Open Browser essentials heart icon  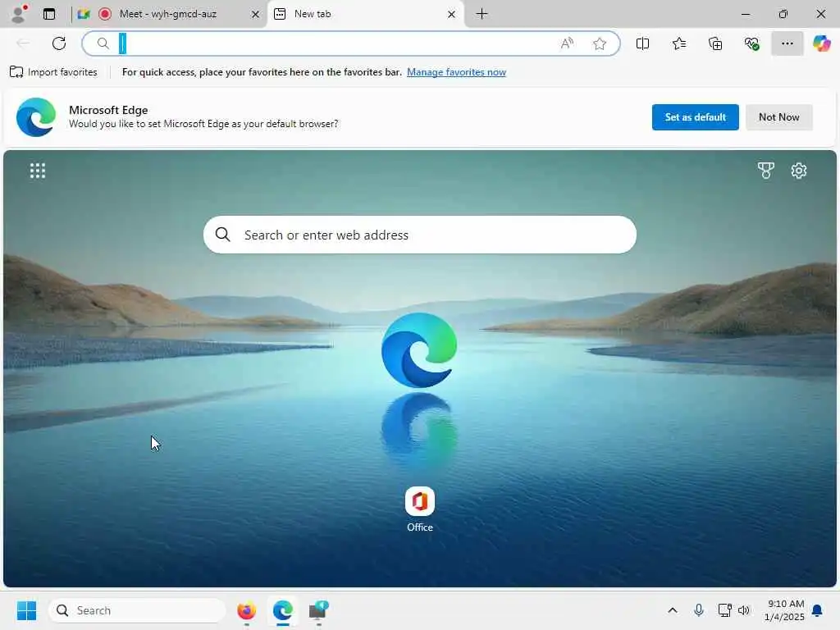click(x=751, y=43)
